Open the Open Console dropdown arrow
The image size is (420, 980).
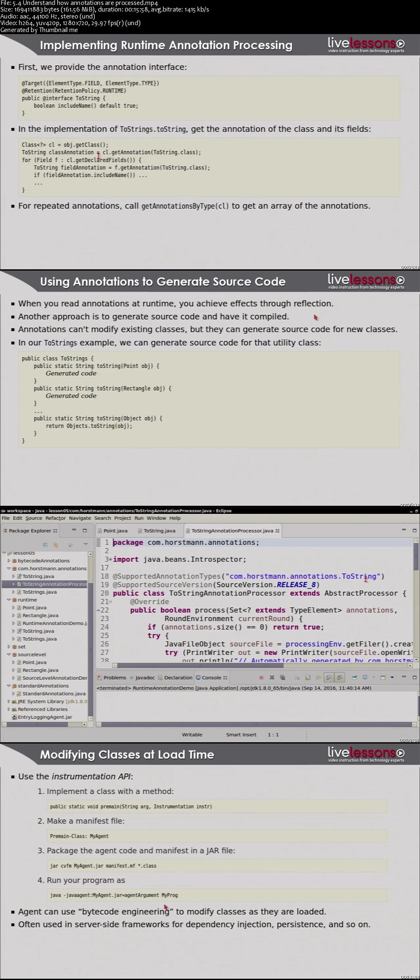point(392,677)
